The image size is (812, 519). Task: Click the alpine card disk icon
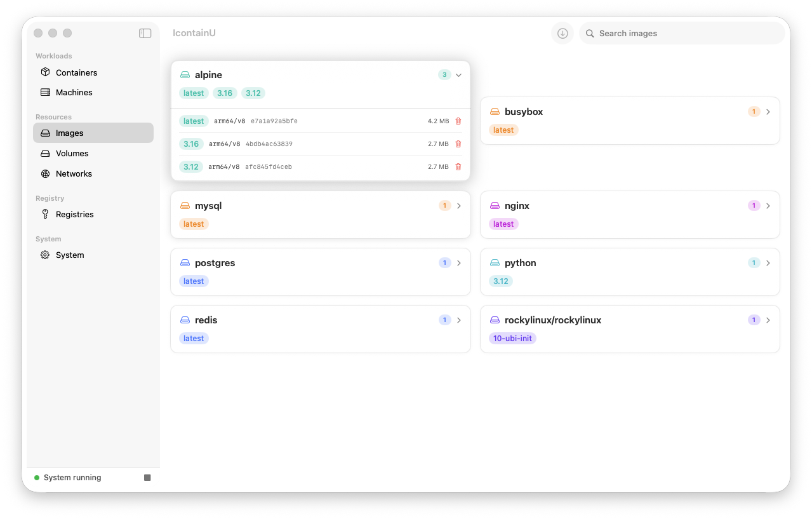(185, 75)
